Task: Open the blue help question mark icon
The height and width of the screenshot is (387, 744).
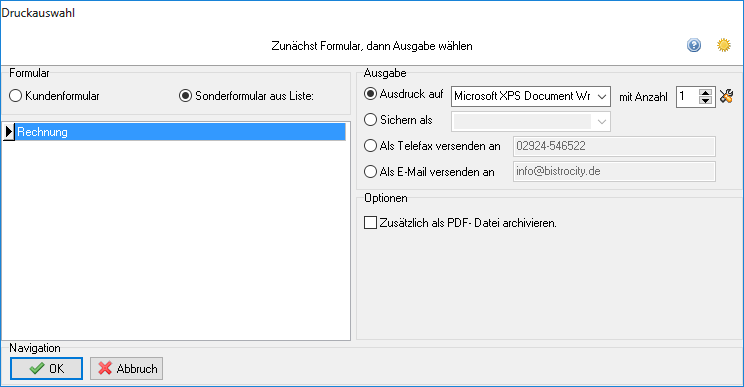Action: (694, 46)
